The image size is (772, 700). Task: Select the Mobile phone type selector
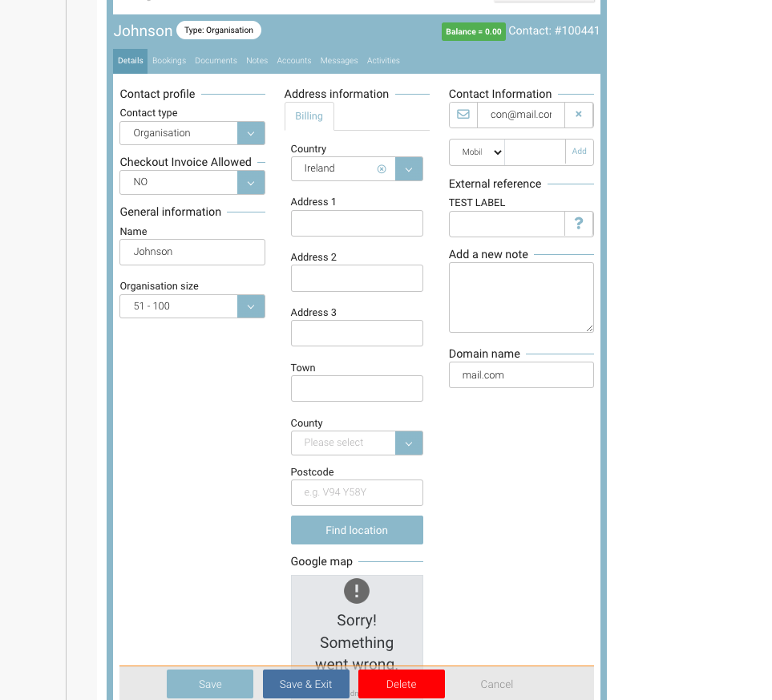click(477, 152)
